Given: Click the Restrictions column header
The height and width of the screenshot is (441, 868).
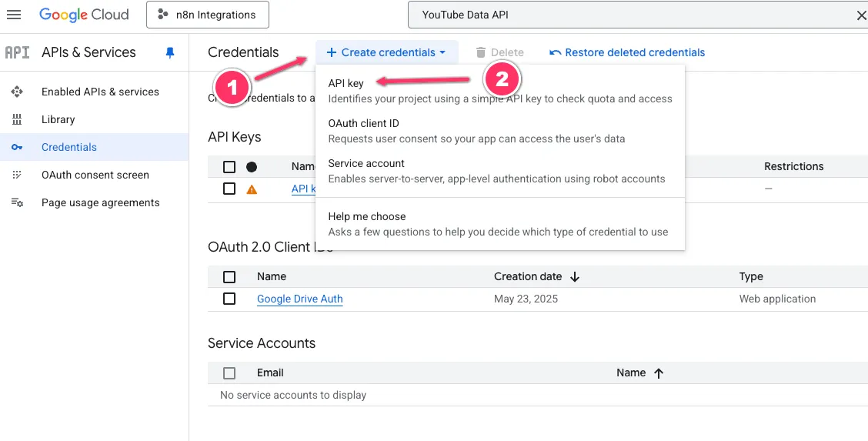Looking at the screenshot, I should coord(794,166).
